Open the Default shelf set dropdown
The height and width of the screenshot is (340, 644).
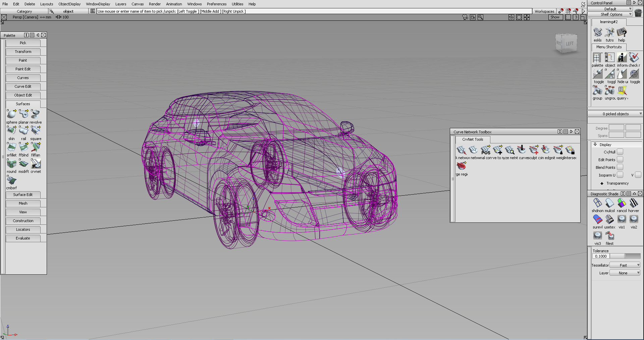coord(610,9)
